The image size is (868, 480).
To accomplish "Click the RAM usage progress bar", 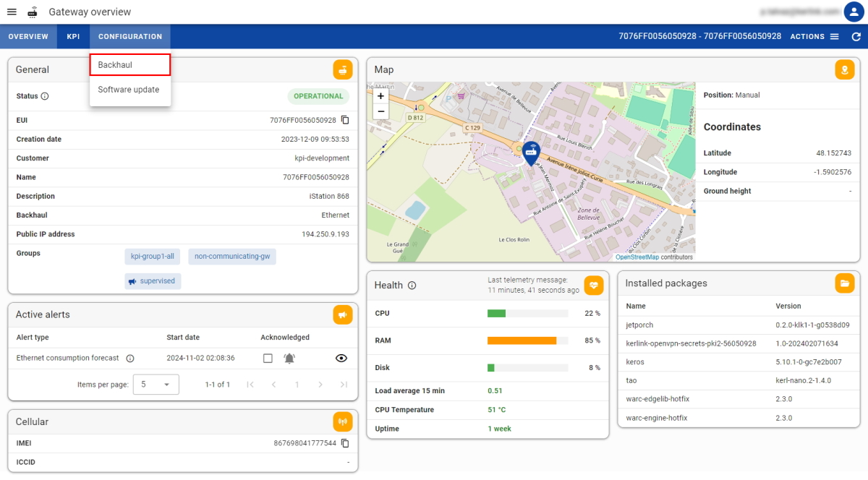I will (x=528, y=340).
